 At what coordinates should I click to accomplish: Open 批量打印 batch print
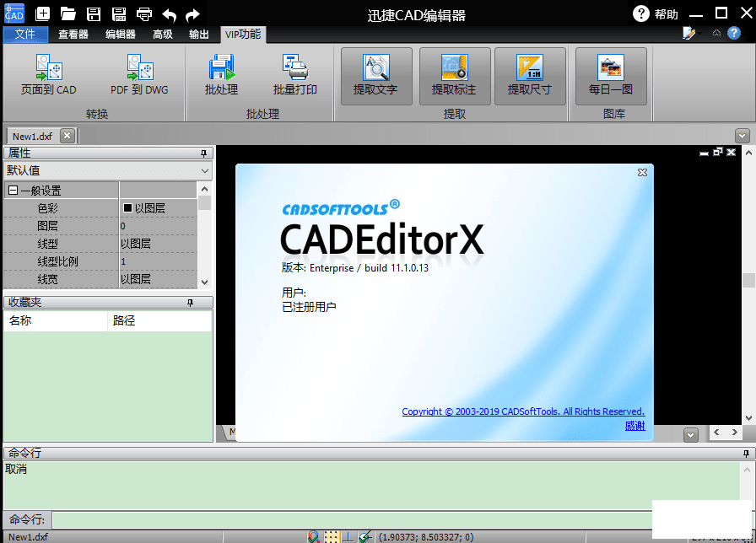click(x=295, y=75)
